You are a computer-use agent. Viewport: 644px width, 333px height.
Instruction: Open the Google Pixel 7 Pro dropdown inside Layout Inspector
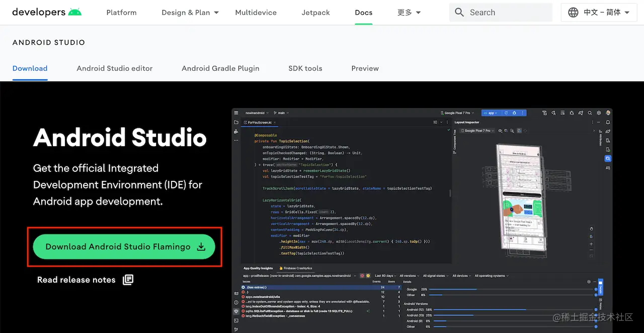478,130
